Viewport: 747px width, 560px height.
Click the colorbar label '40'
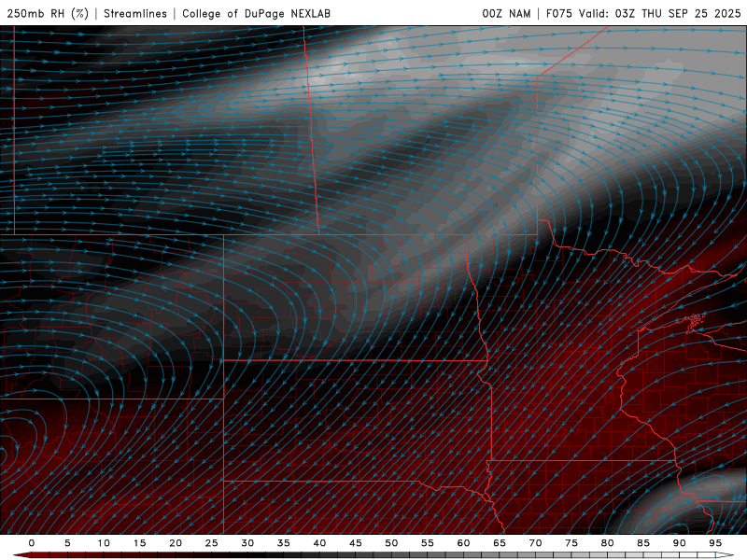click(319, 543)
